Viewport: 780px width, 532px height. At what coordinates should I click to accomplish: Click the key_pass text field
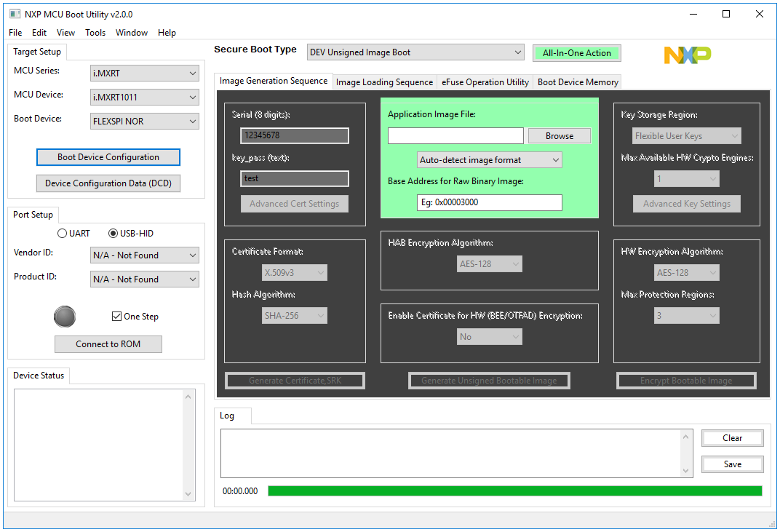point(295,178)
